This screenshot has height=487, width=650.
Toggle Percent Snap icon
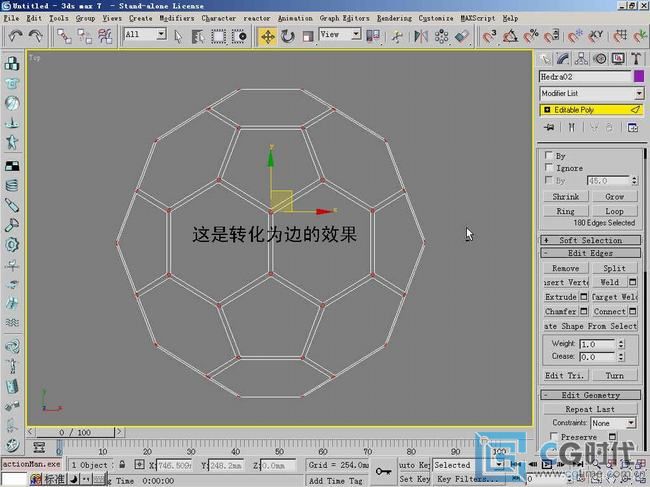(x=531, y=36)
